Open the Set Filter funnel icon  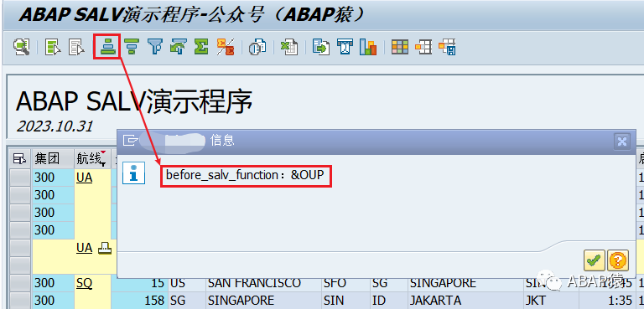(154, 47)
